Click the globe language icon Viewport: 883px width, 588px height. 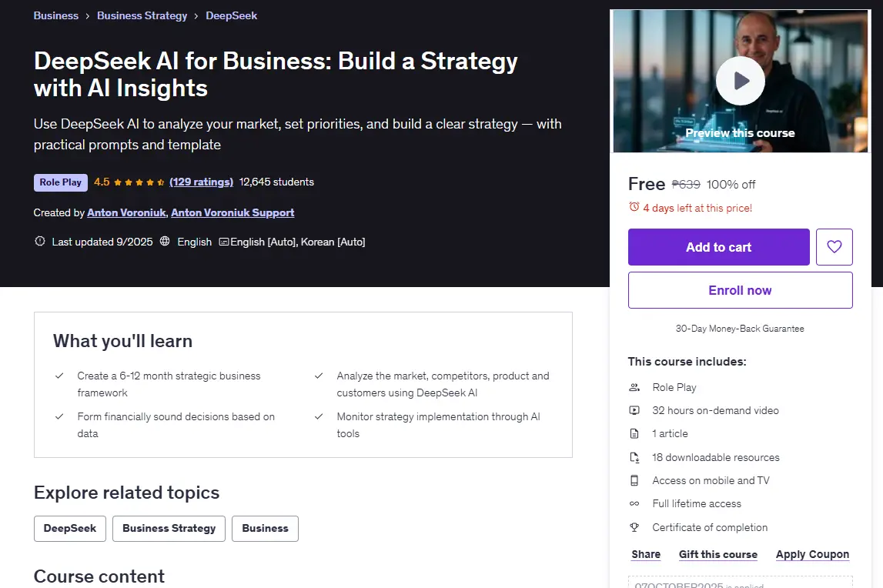tap(165, 241)
